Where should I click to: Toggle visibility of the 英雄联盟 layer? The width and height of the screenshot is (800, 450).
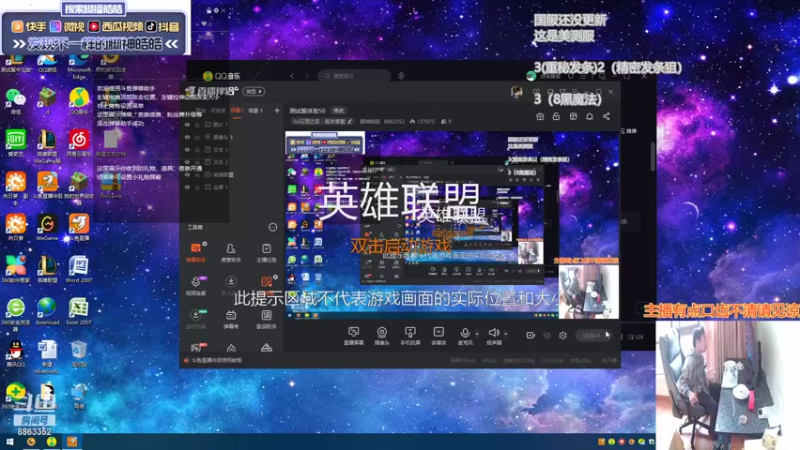(x=187, y=174)
